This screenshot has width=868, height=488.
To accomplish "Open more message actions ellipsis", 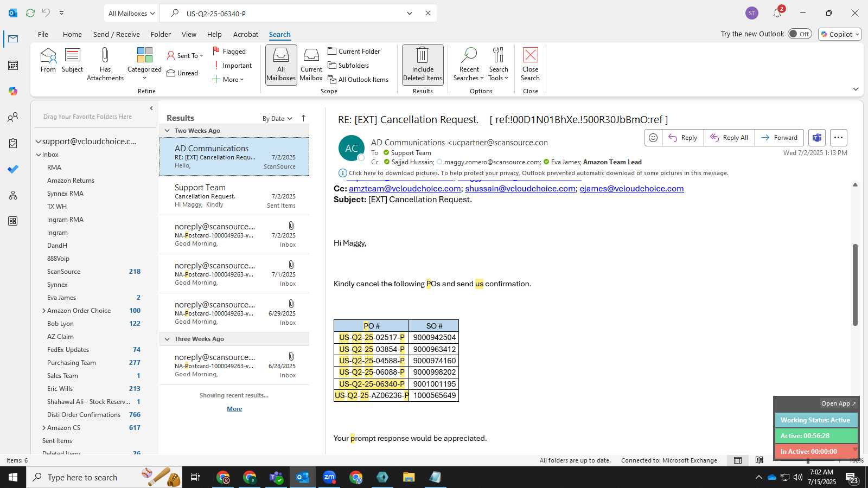I will coord(838,138).
